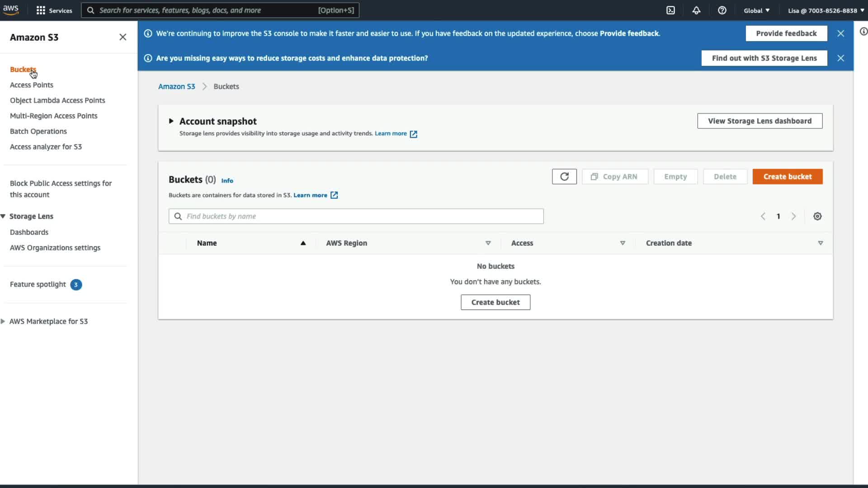Open the AWS CloudShell icon
The width and height of the screenshot is (868, 488).
coord(670,10)
